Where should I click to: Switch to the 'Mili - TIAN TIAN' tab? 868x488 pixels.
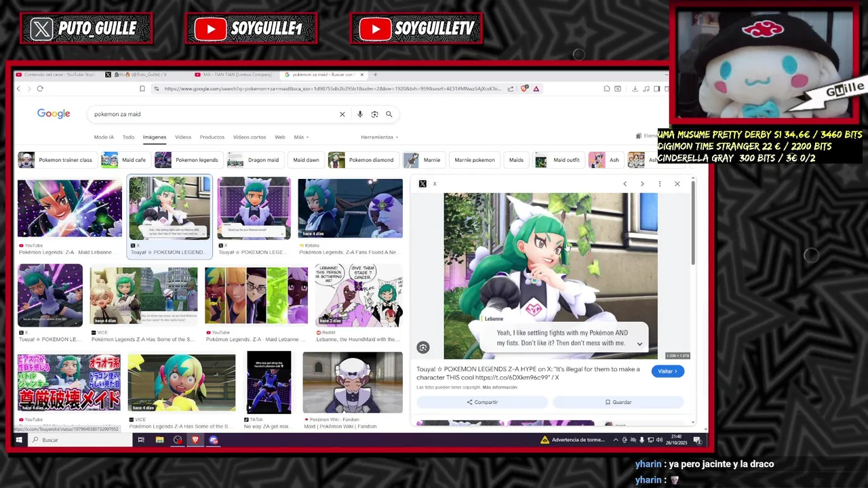tap(235, 75)
